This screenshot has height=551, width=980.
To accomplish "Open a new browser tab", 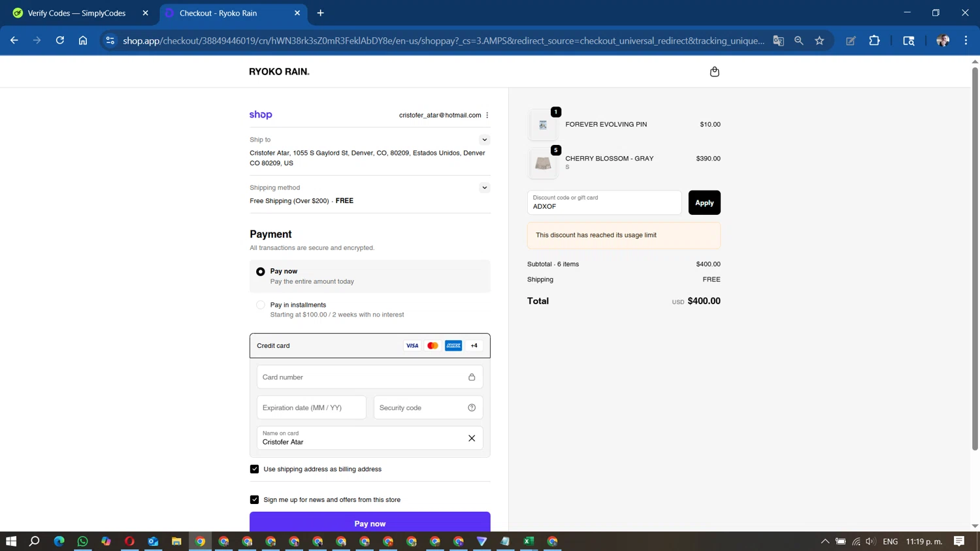I will coord(320,13).
